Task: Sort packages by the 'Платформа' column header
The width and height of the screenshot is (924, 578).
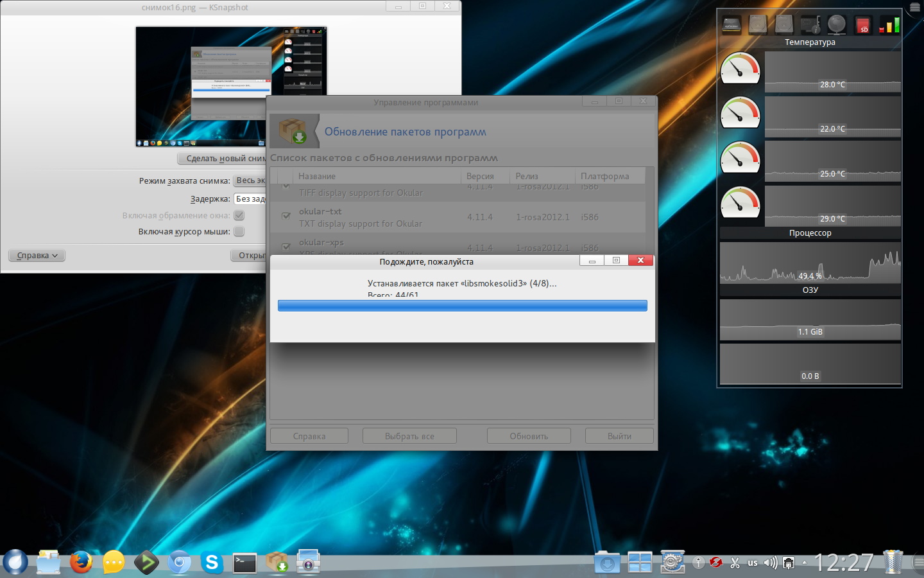Action: [x=610, y=176]
